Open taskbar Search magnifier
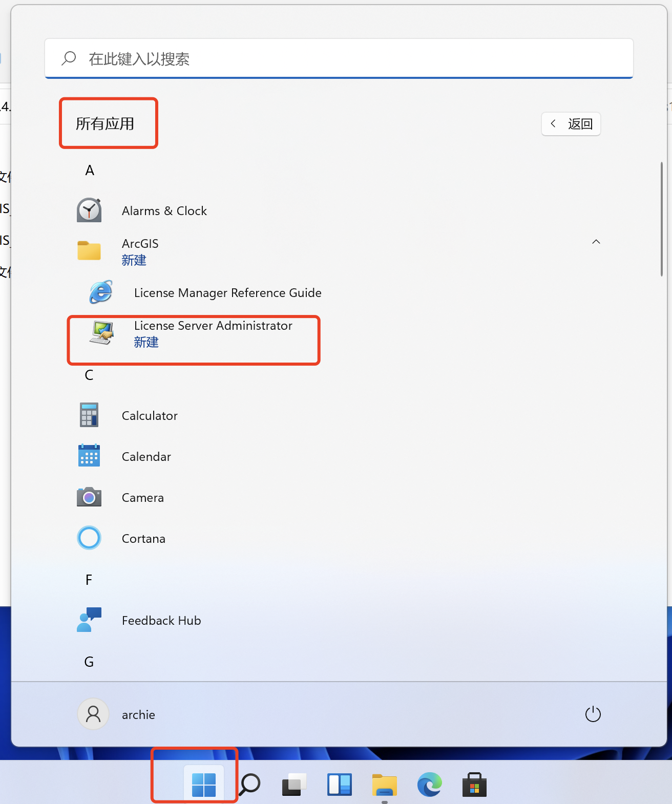The image size is (672, 804). [250, 785]
